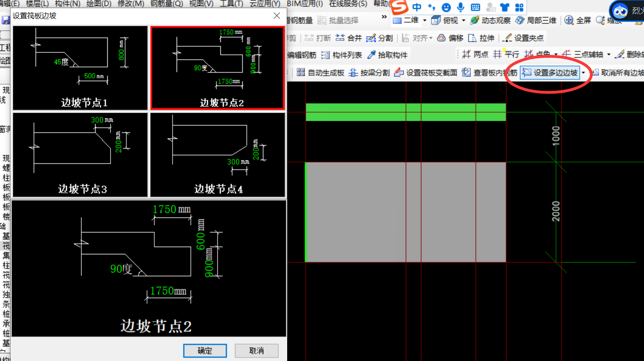Select the 边坡节点2 slope thumbnail
The width and height of the screenshot is (644, 361).
[218, 68]
